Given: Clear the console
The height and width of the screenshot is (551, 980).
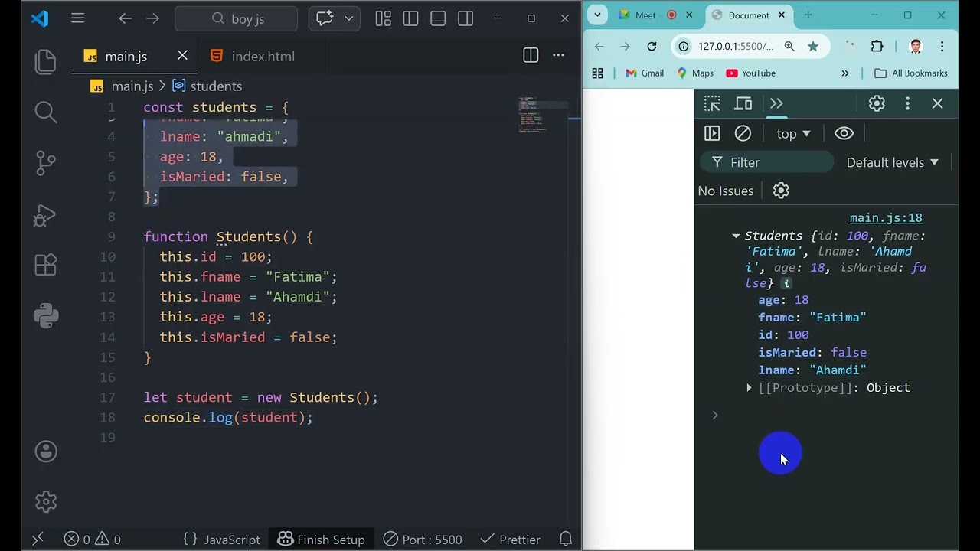Looking at the screenshot, I should tap(743, 133).
